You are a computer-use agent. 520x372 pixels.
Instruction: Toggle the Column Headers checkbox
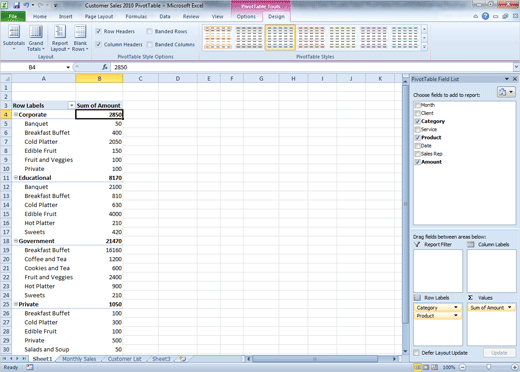(x=98, y=44)
